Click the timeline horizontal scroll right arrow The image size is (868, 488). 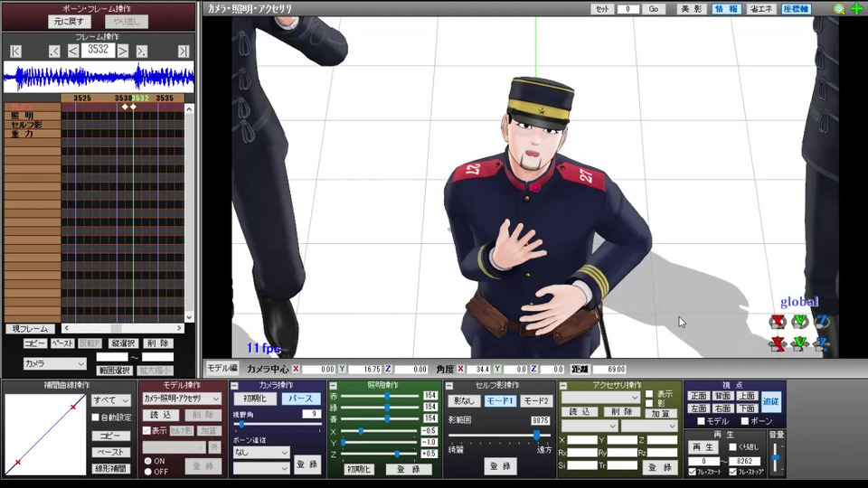(x=179, y=328)
